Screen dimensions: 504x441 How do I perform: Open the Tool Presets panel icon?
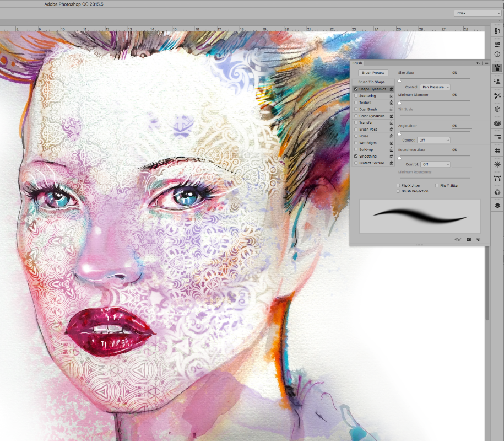[x=497, y=95]
